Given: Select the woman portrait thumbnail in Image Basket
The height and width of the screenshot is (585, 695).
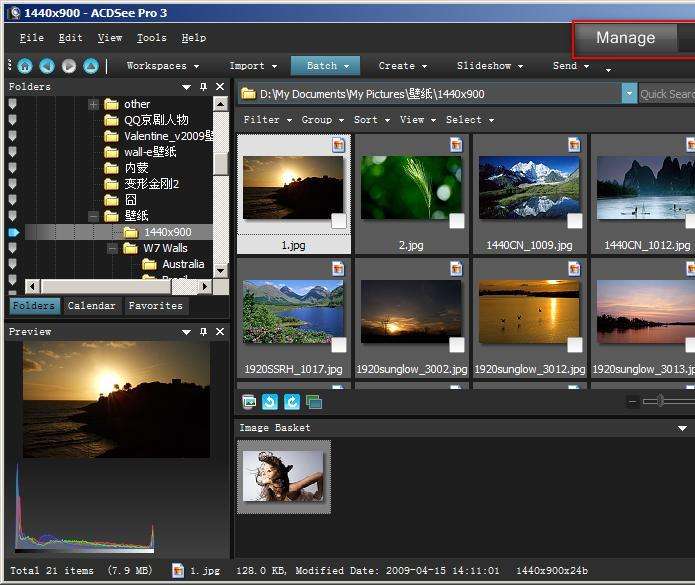Looking at the screenshot, I should (284, 477).
